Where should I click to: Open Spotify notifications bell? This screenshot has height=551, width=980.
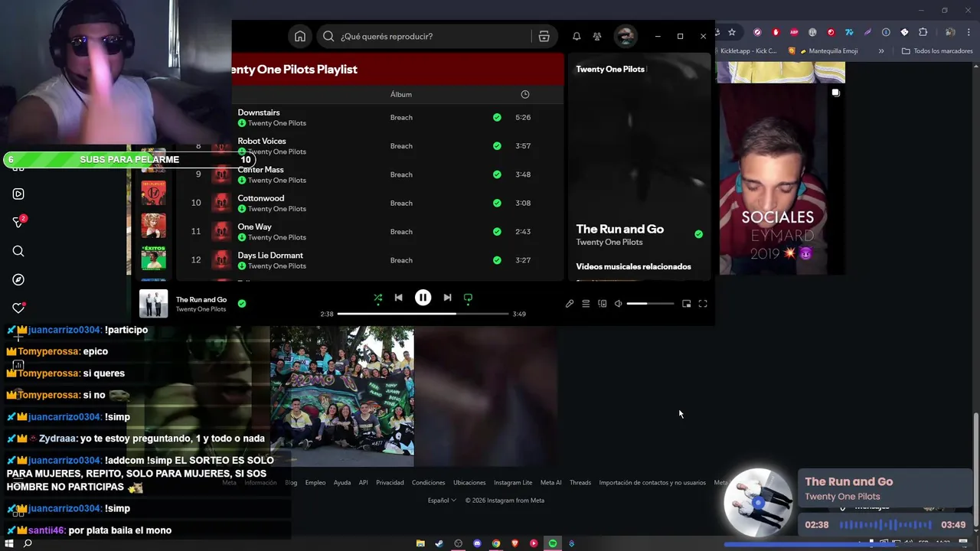pos(577,36)
